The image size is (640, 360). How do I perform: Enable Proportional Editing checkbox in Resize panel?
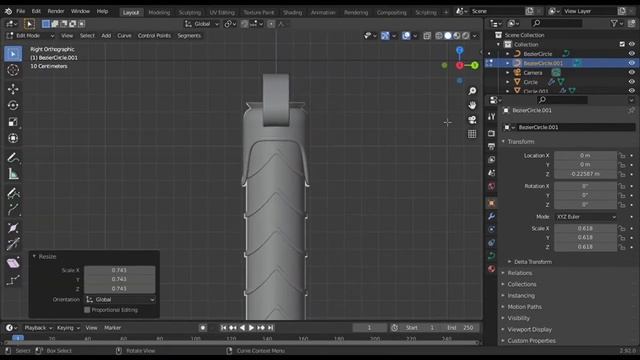click(x=87, y=310)
